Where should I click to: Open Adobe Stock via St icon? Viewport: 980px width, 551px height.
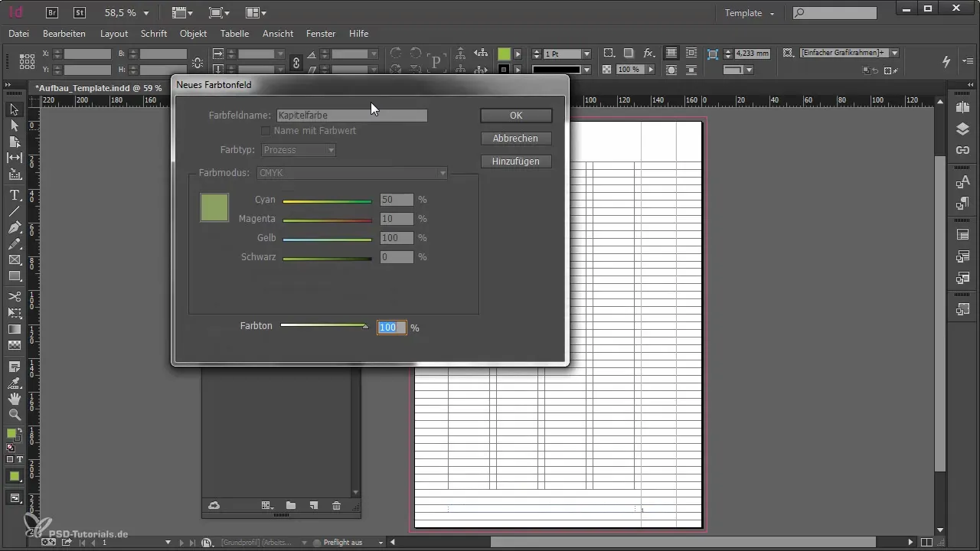click(80, 13)
